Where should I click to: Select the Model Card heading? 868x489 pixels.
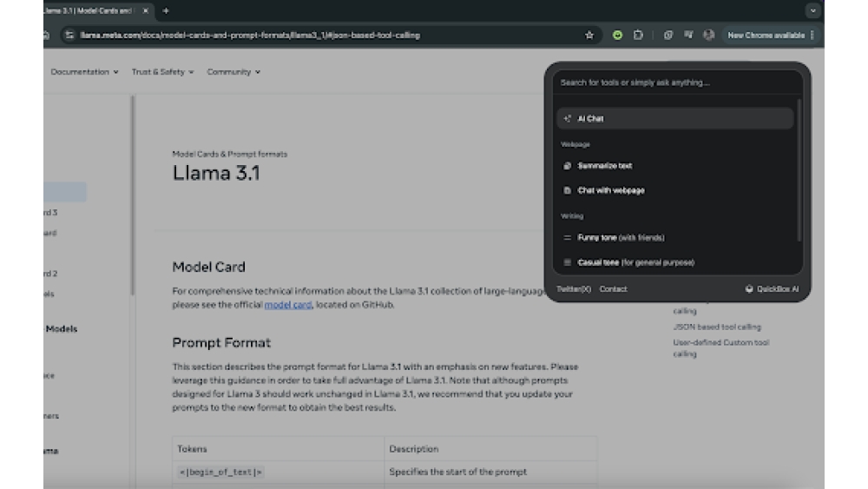pos(208,267)
